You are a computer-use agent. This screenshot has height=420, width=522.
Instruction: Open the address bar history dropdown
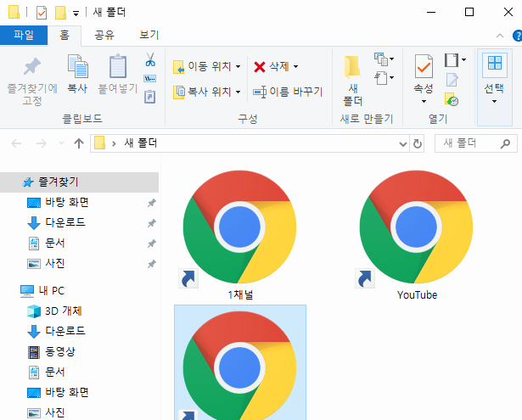click(403, 143)
